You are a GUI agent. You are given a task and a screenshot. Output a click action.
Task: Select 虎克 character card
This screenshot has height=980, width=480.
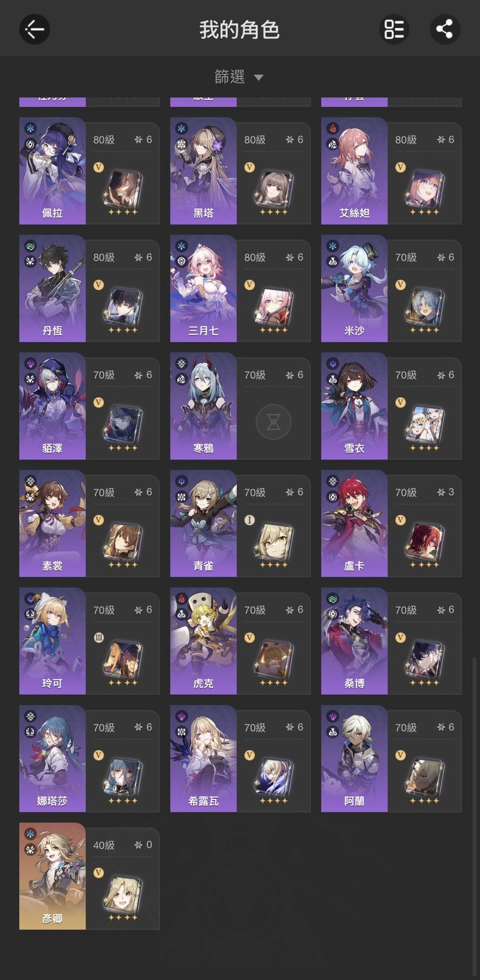[x=241, y=641]
